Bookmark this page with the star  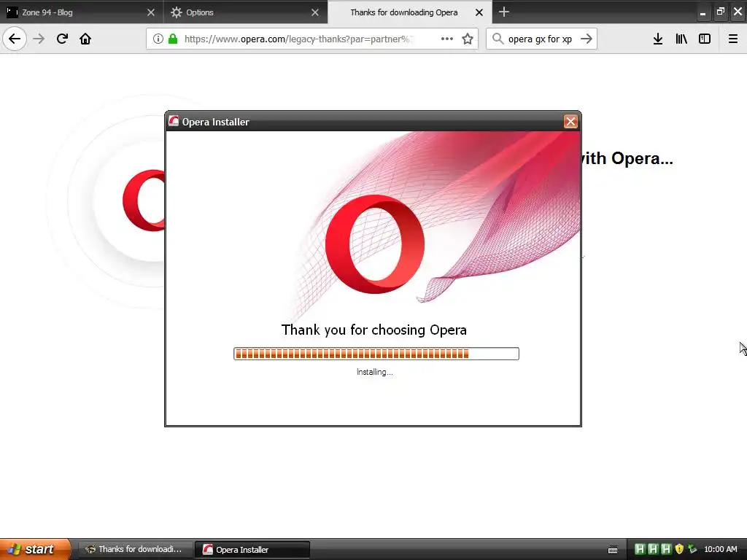pyautogui.click(x=468, y=39)
